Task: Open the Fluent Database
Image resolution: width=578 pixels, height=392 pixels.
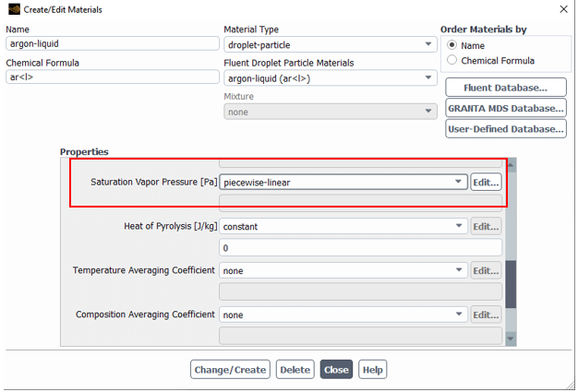Action: [x=505, y=88]
